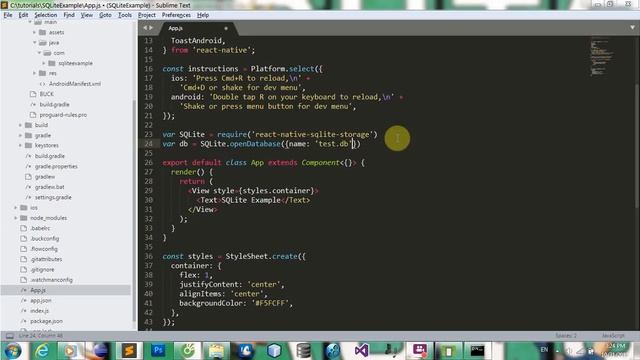Screen dimensions: 640x360
Task: Click the .buckconfig file icon
Action: pyautogui.click(x=24, y=238)
